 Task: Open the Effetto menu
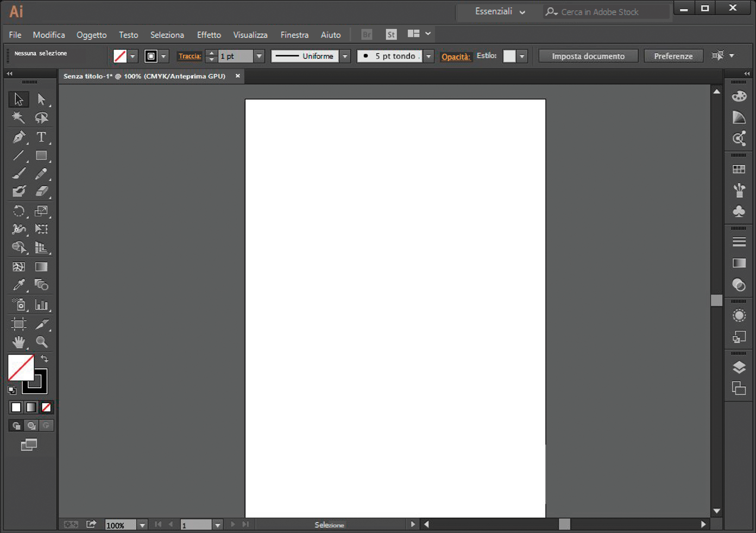209,35
